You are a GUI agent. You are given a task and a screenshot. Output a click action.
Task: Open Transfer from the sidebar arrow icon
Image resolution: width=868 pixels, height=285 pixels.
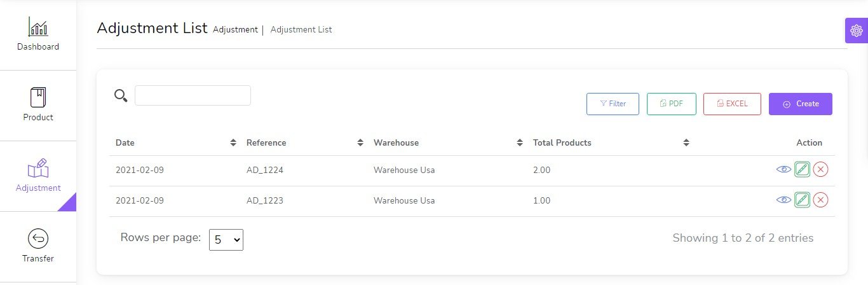pyautogui.click(x=38, y=239)
